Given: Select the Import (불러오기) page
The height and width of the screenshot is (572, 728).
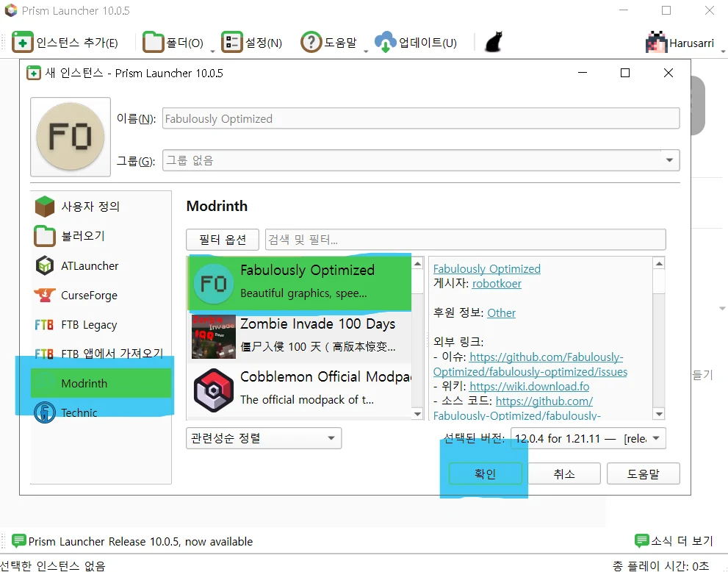Looking at the screenshot, I should [101, 236].
